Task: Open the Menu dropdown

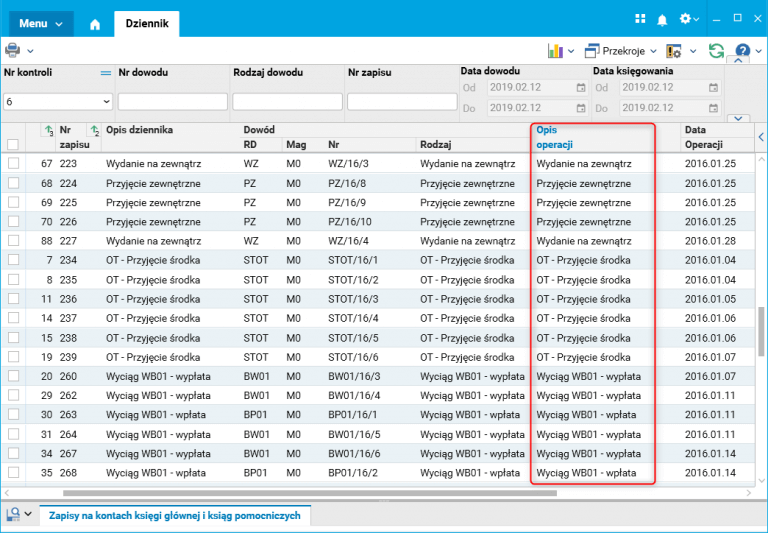Action: pyautogui.click(x=41, y=24)
